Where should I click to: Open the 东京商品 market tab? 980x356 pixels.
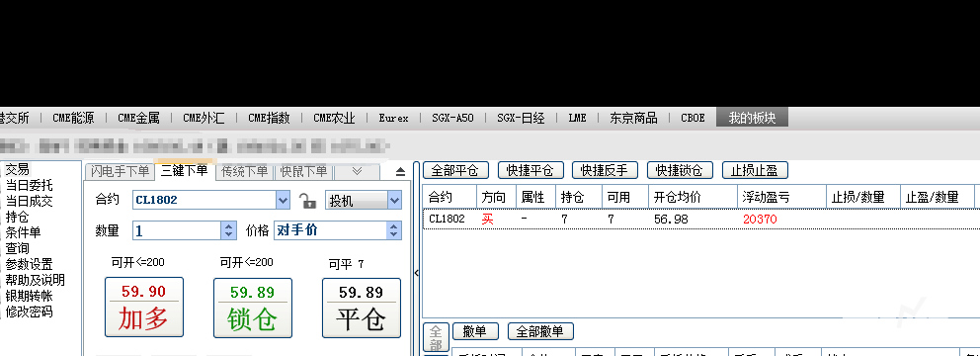point(633,118)
